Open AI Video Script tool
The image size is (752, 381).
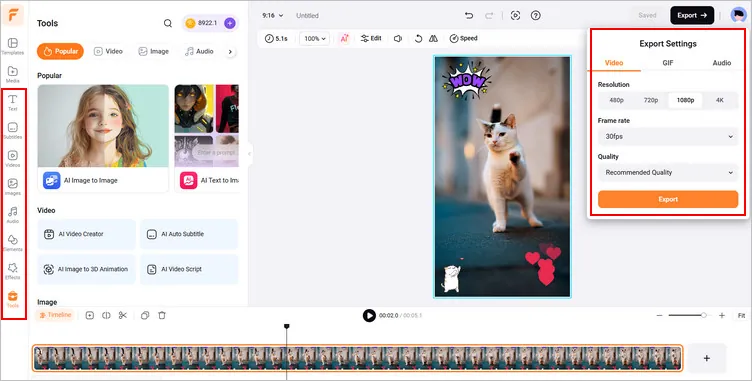pyautogui.click(x=189, y=269)
